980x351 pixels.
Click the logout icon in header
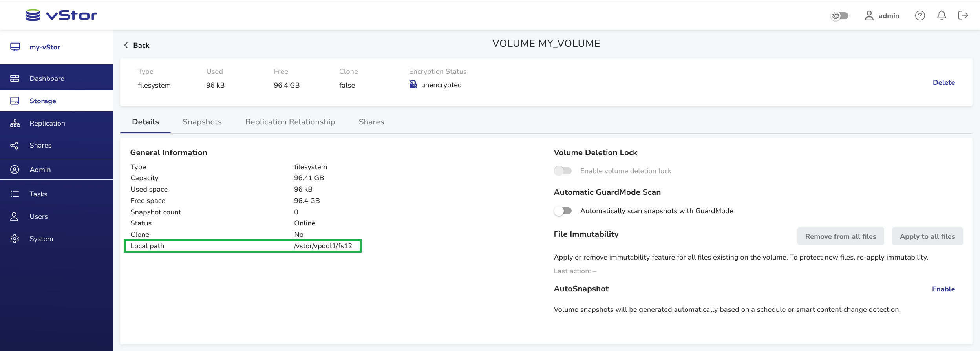963,15
